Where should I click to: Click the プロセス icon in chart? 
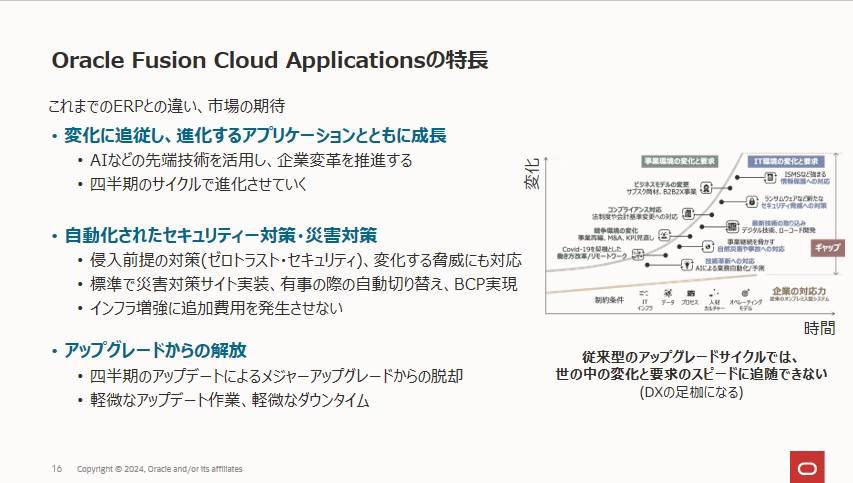pos(690,293)
